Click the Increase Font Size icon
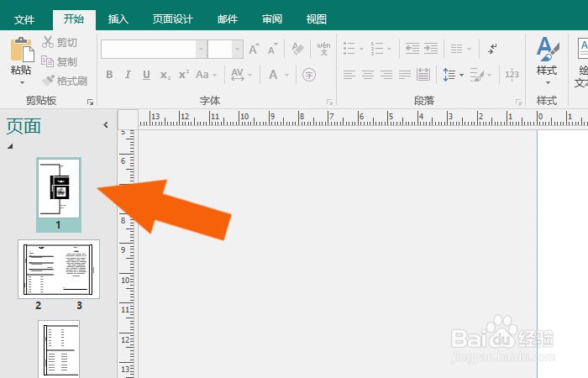The width and height of the screenshot is (588, 378). click(254, 49)
